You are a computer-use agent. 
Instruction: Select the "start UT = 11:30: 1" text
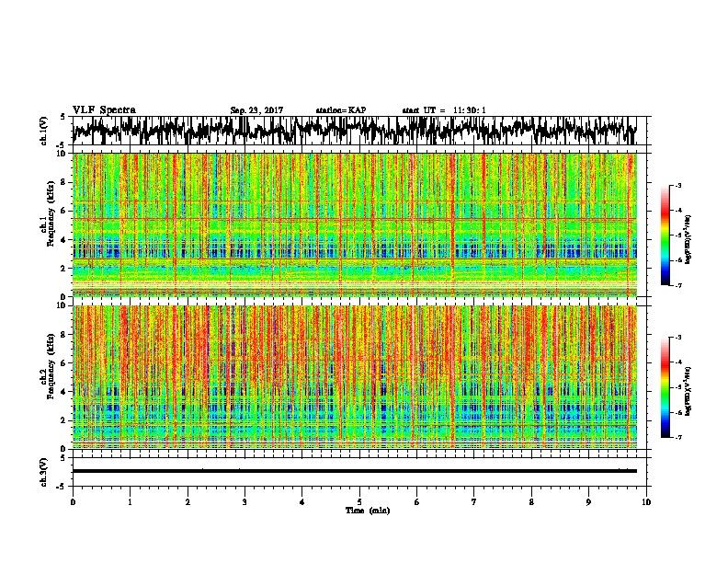(444, 110)
